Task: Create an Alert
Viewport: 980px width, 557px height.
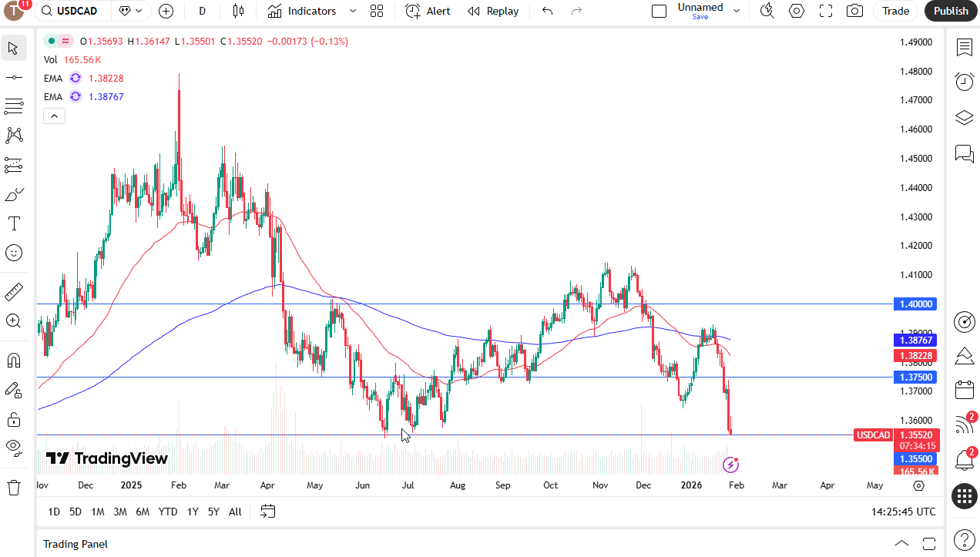Action: tap(428, 11)
